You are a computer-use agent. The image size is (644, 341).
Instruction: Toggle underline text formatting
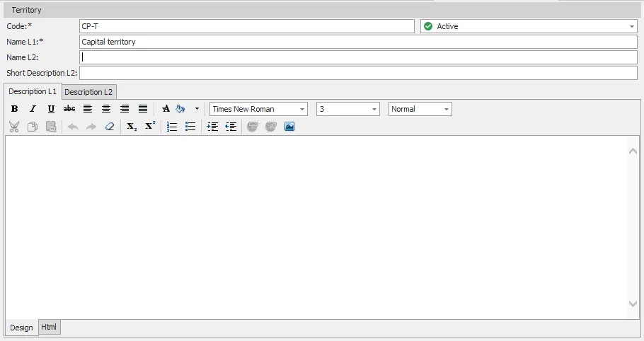pyautogui.click(x=51, y=109)
